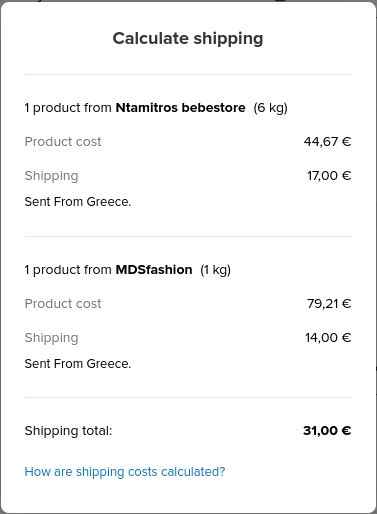Click the 31,00 € shipping total value

tap(327, 430)
